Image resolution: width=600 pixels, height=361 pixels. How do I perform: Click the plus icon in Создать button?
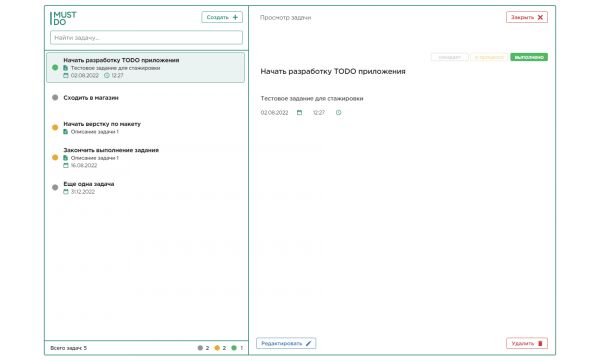tap(235, 17)
